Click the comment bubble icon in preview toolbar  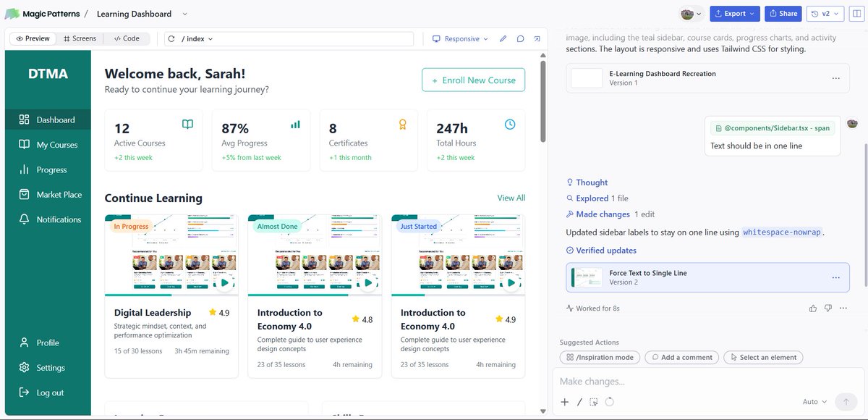tap(520, 38)
